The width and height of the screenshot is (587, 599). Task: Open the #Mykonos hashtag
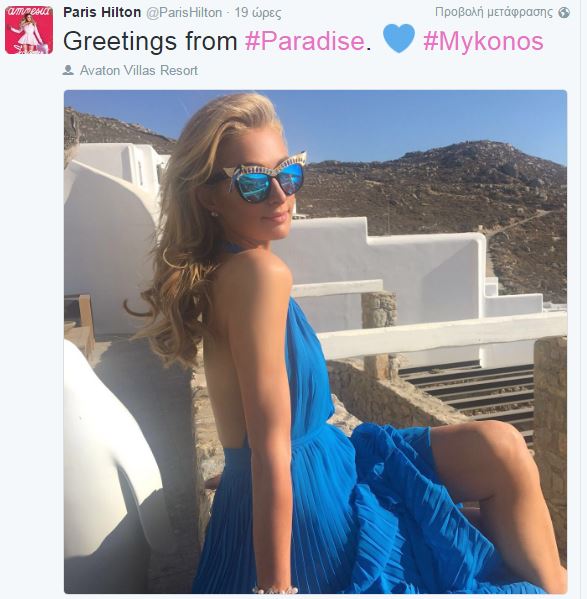pyautogui.click(x=483, y=41)
